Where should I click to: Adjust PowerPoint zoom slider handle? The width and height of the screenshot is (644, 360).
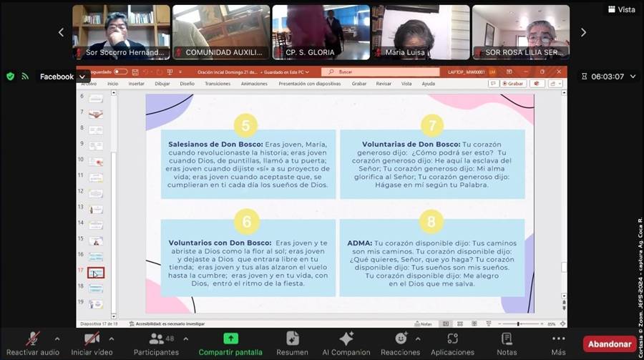coord(518,323)
